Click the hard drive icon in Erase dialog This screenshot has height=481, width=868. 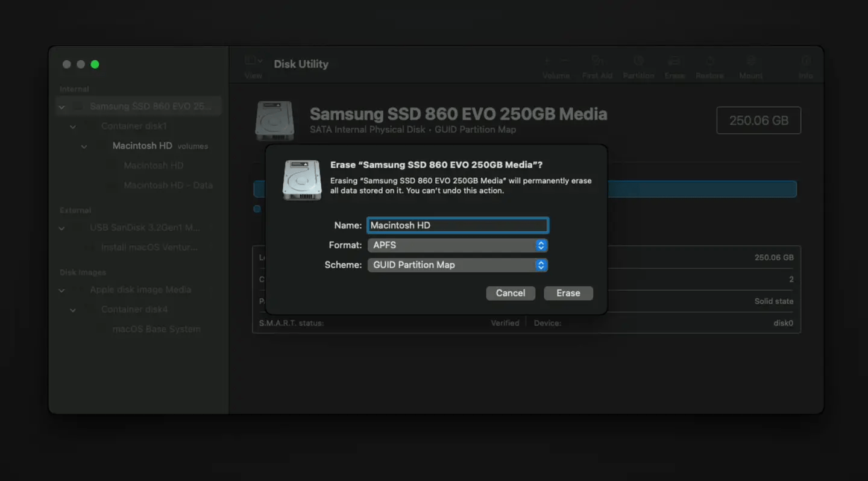click(302, 180)
